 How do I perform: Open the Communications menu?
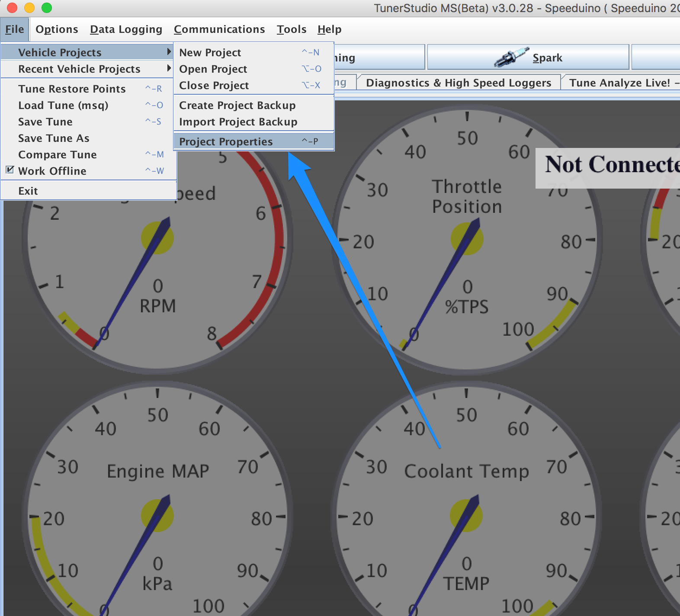(219, 29)
